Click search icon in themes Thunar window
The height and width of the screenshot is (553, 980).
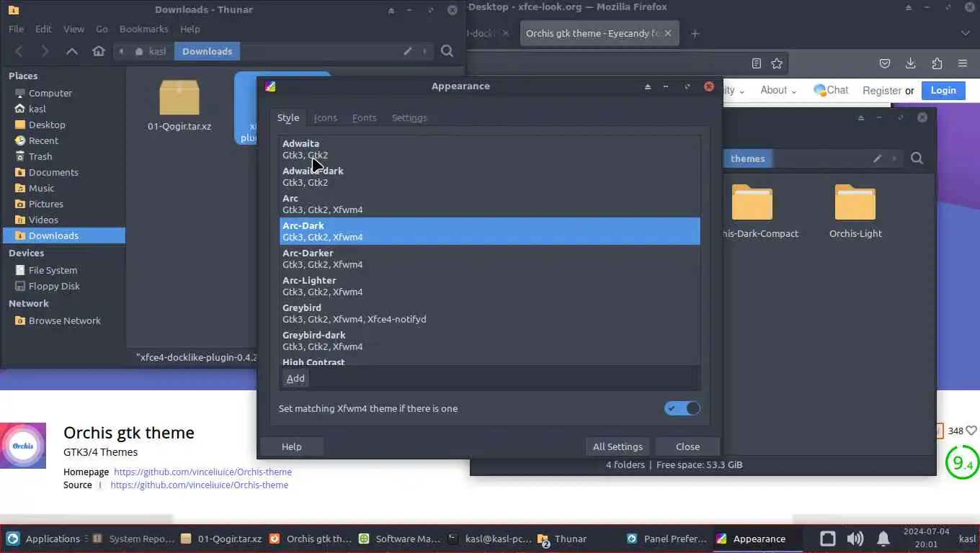[917, 158]
